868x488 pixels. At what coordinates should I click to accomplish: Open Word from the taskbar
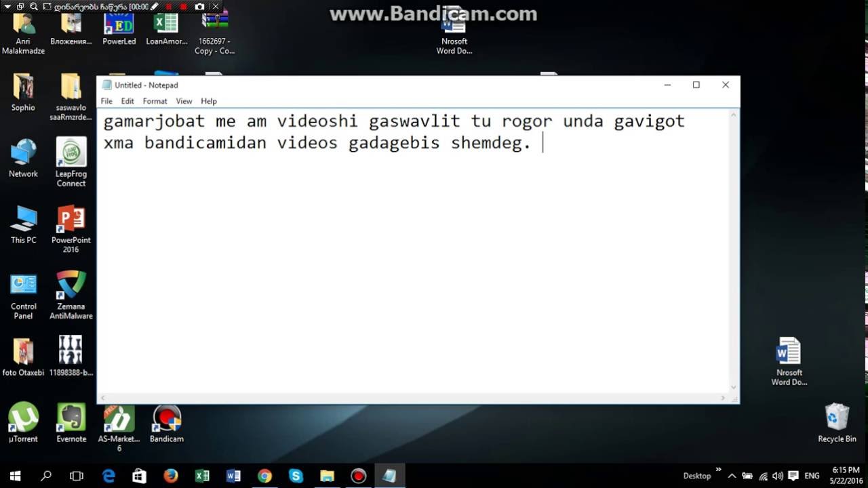click(233, 476)
